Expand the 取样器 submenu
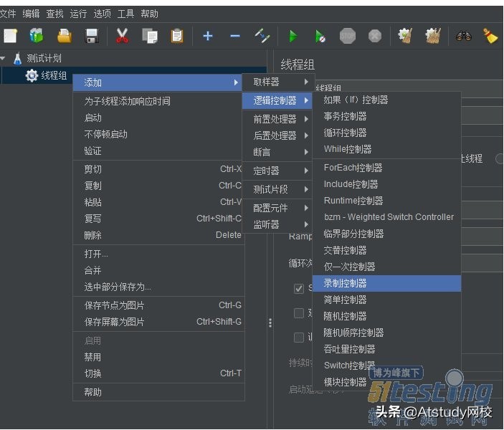504x430 pixels. coord(277,82)
